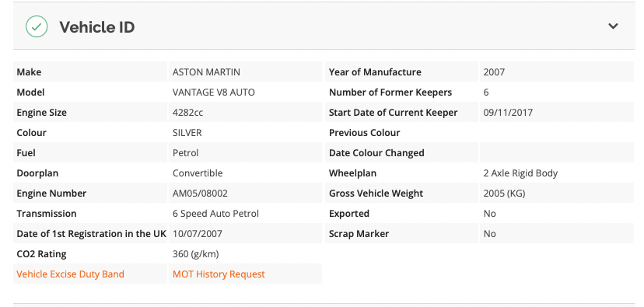Screen dimensions: 644x307
Task: Click the No value for Exported
Action: click(x=489, y=214)
